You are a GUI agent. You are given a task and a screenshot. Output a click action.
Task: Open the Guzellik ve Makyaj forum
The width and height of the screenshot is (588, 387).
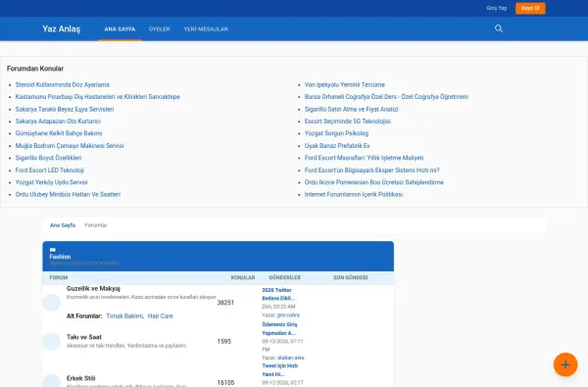[x=93, y=288]
